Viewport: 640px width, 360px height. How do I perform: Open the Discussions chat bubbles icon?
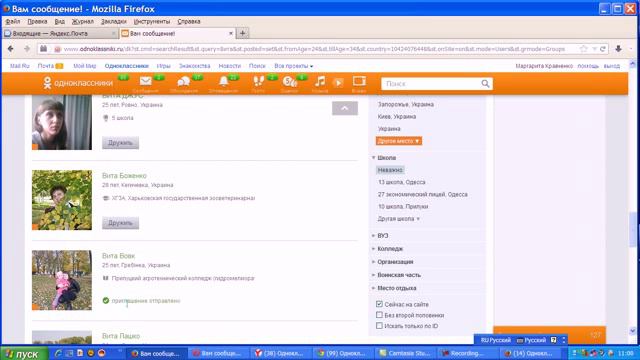[x=184, y=81]
